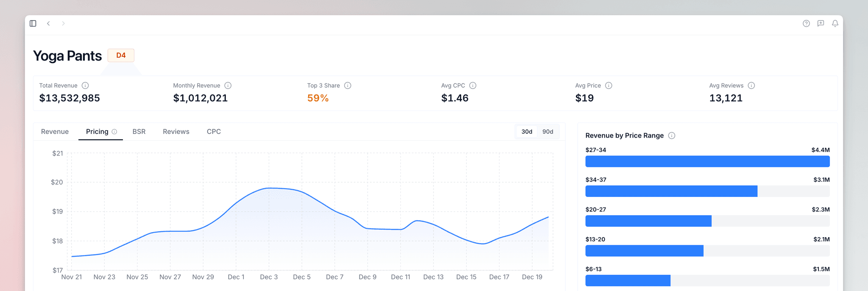The image size is (868, 291).
Task: Click the $27-34 revenue bar
Action: point(707,161)
